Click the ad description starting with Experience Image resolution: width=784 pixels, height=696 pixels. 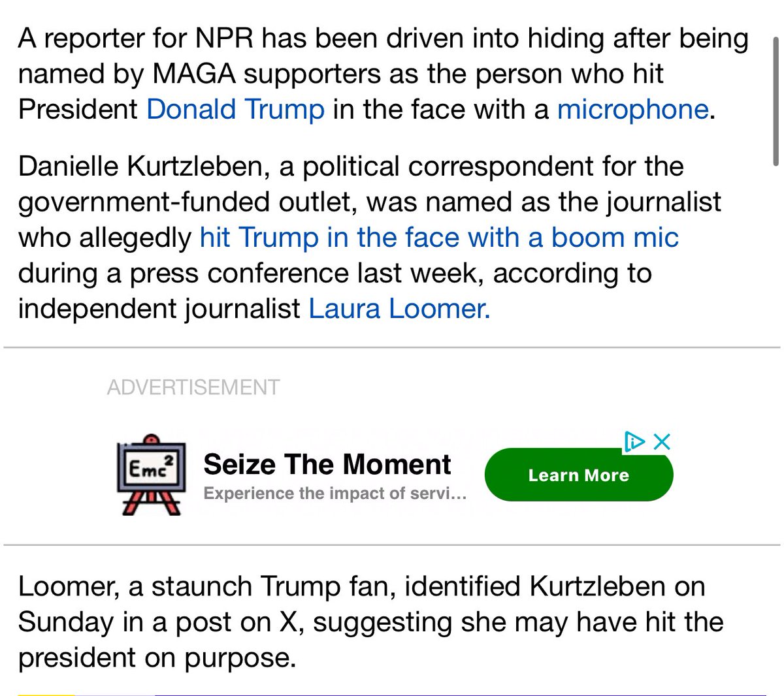pyautogui.click(x=335, y=494)
